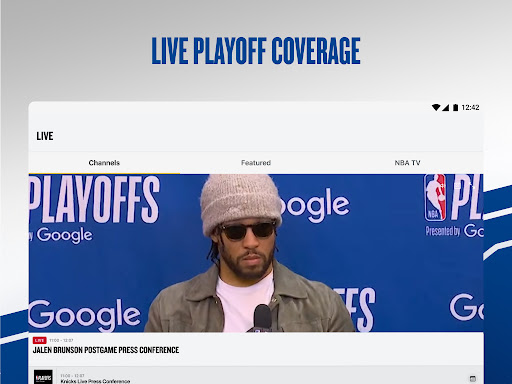Click the LIVE page heading

(45, 136)
